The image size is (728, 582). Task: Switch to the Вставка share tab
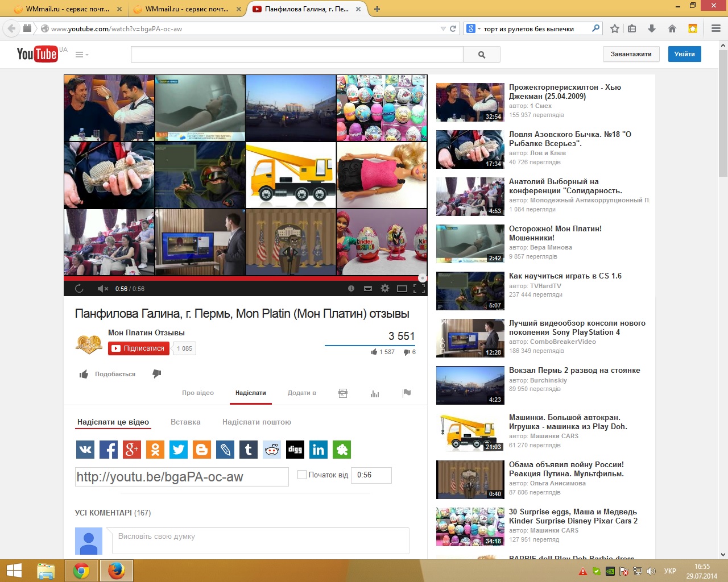(185, 422)
